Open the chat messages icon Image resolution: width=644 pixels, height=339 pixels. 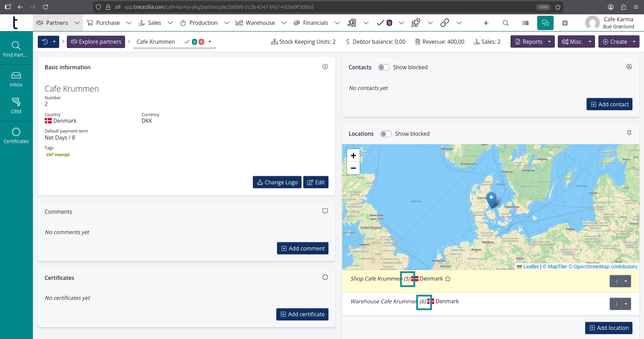tap(545, 23)
